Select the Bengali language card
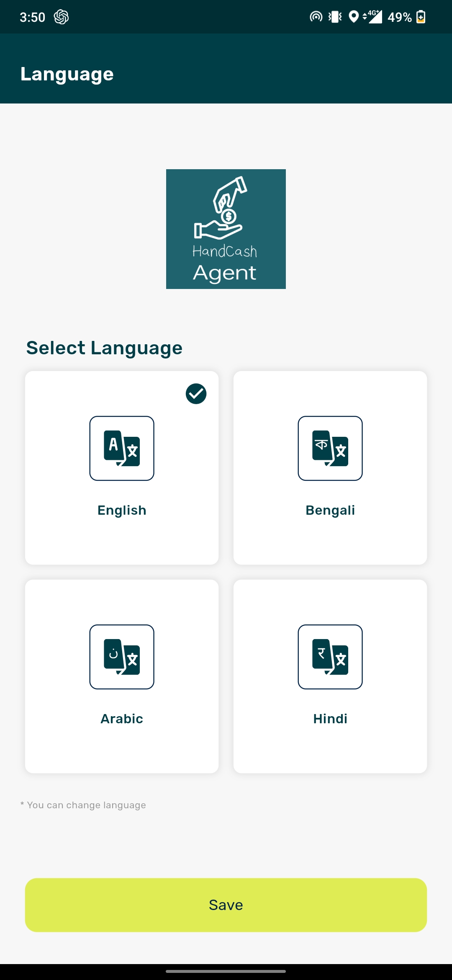 [330, 468]
